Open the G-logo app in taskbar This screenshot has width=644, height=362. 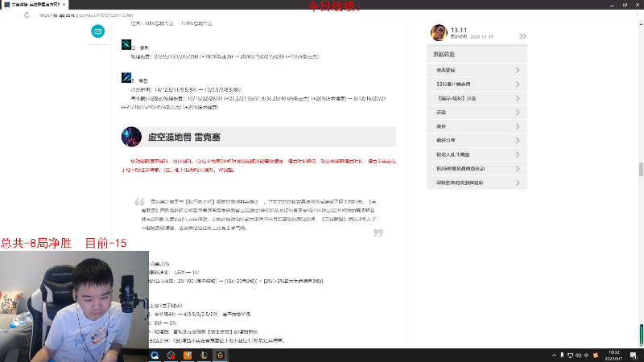[x=221, y=356]
